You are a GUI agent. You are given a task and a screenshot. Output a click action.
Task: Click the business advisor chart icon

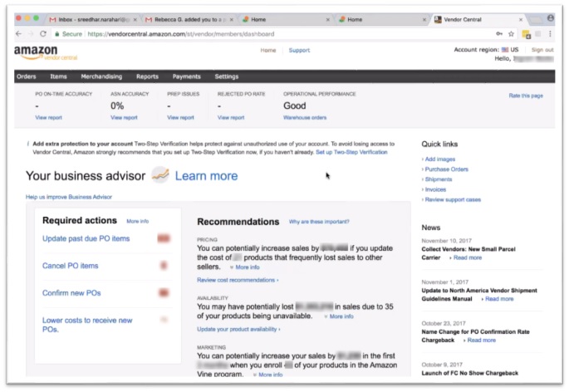160,175
